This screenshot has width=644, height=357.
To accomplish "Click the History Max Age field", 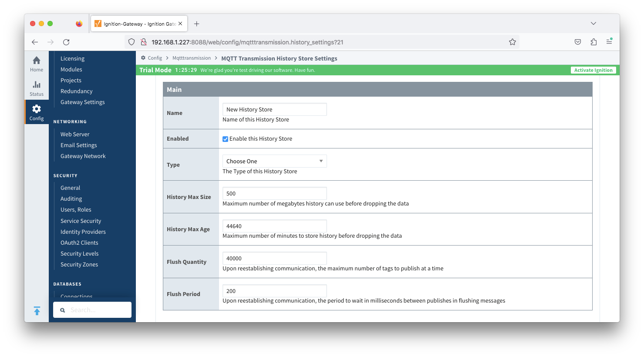I will coord(274,226).
